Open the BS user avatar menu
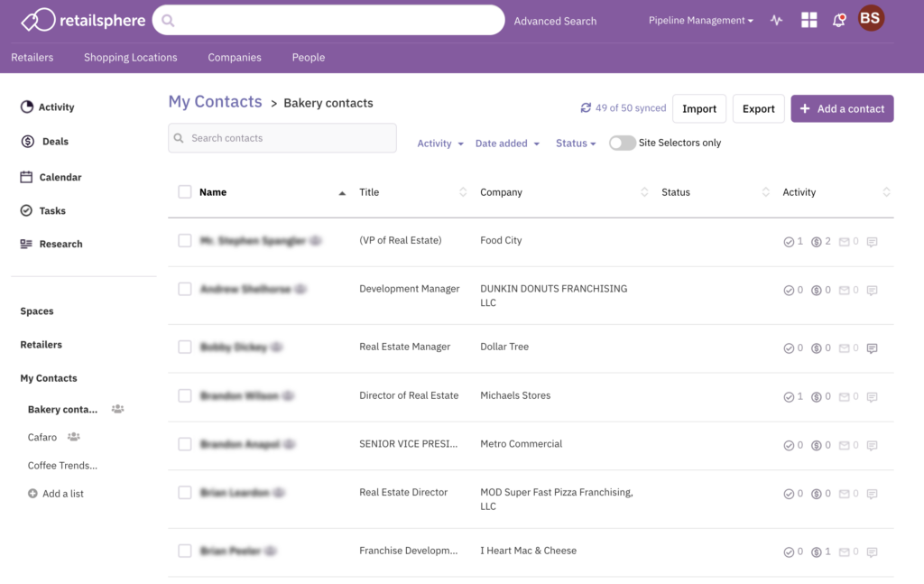Screen dimensions: 924x584 [x=871, y=18]
